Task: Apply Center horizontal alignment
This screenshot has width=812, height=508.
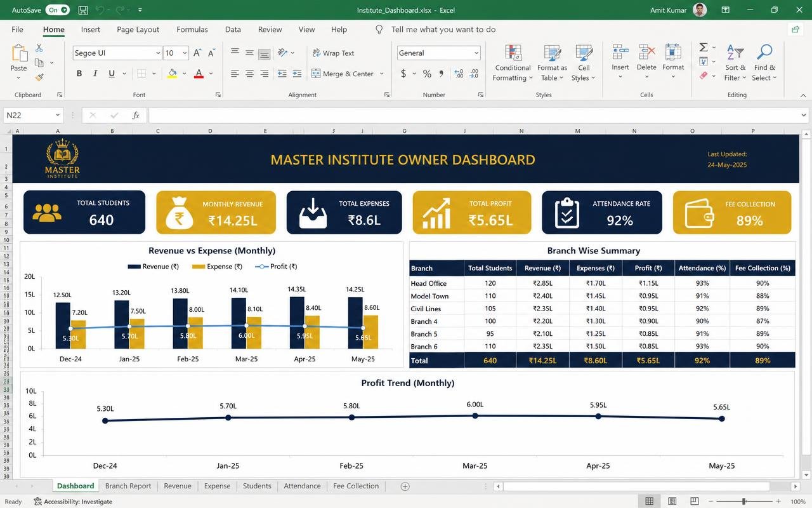Action: (249, 74)
